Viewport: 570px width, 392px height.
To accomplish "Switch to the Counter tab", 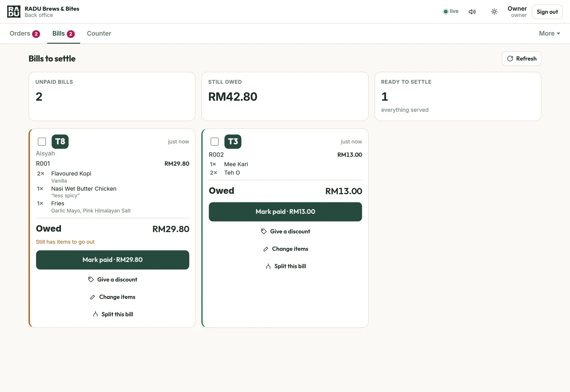I will click(99, 33).
